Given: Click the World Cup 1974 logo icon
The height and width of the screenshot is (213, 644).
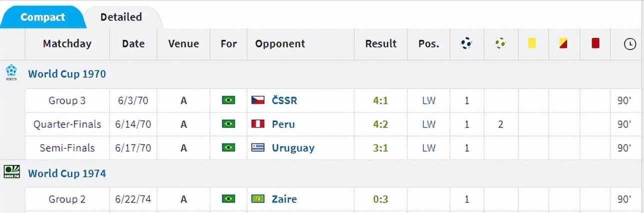Looking at the screenshot, I should [x=11, y=172].
